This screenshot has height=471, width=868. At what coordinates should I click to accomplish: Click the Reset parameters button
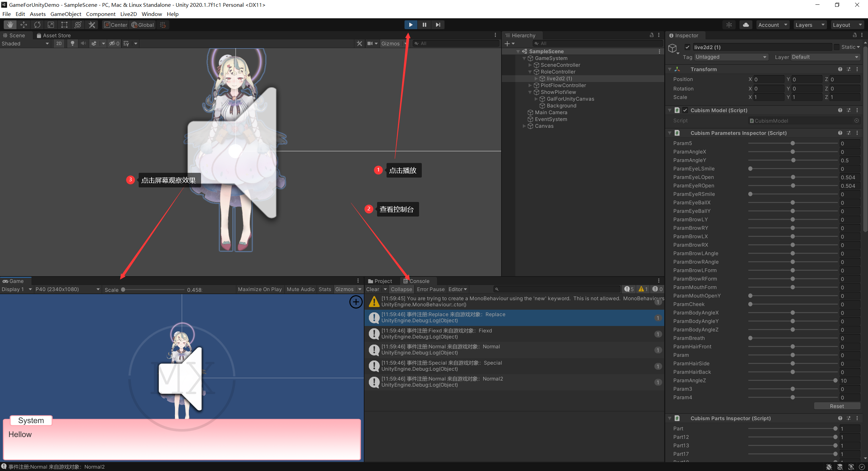(836, 406)
